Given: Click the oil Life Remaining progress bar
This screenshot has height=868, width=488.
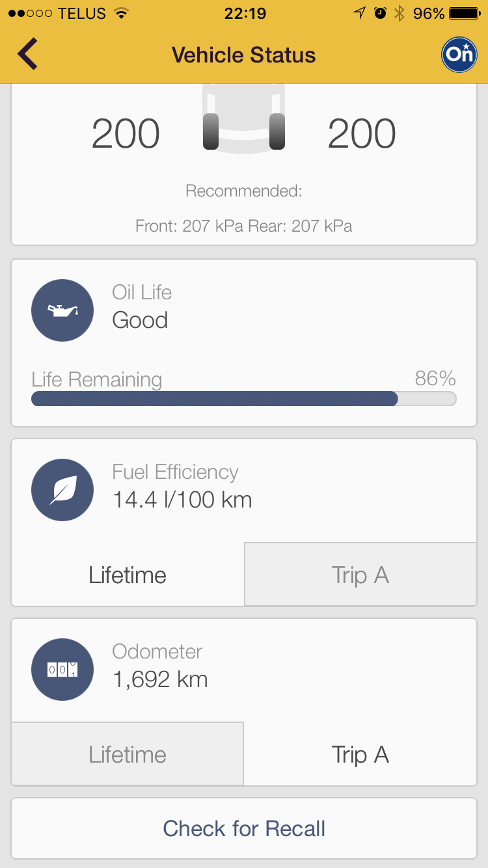Looking at the screenshot, I should (243, 399).
